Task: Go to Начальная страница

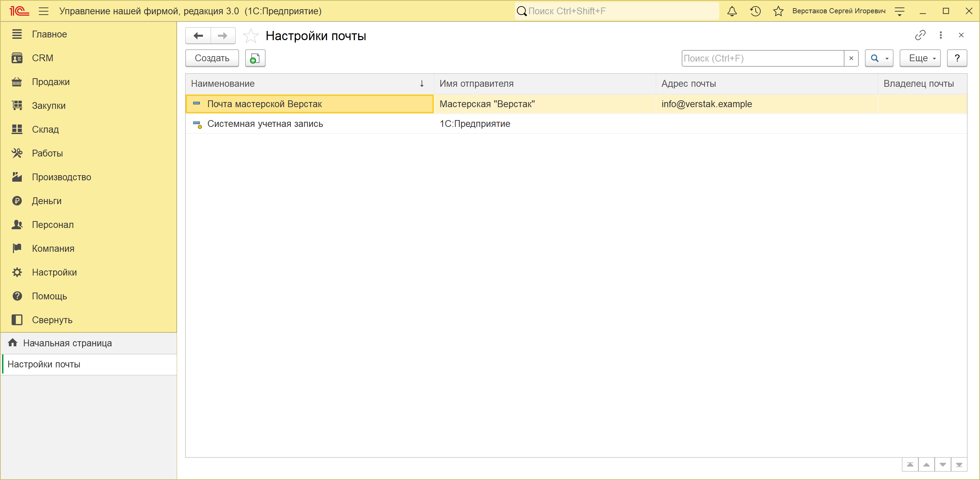Action: pyautogui.click(x=89, y=343)
